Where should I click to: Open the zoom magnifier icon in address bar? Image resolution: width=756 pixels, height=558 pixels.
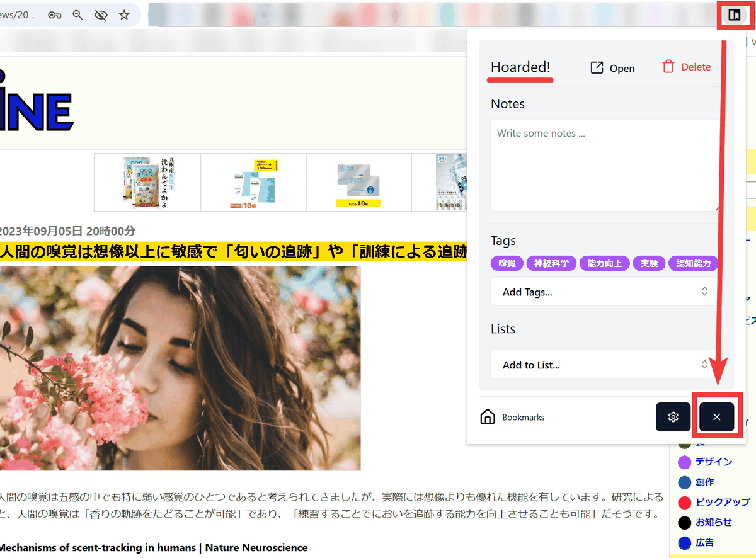(x=77, y=15)
